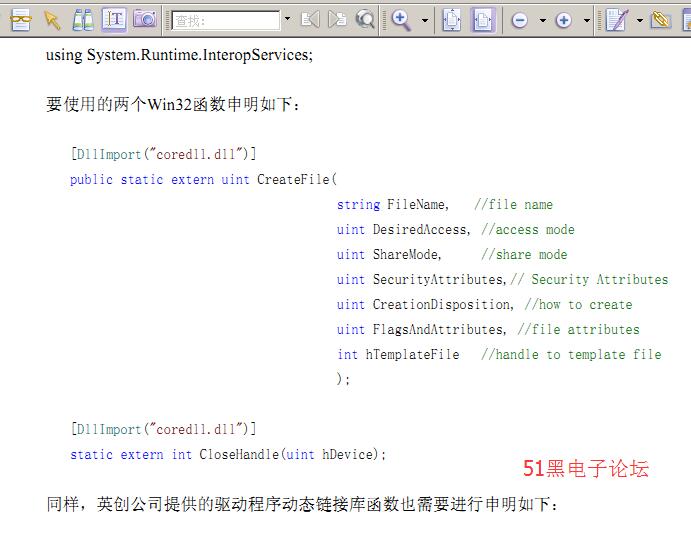The height and width of the screenshot is (543, 691).
Task: Choose the snapshot camera tool
Action: tap(145, 19)
